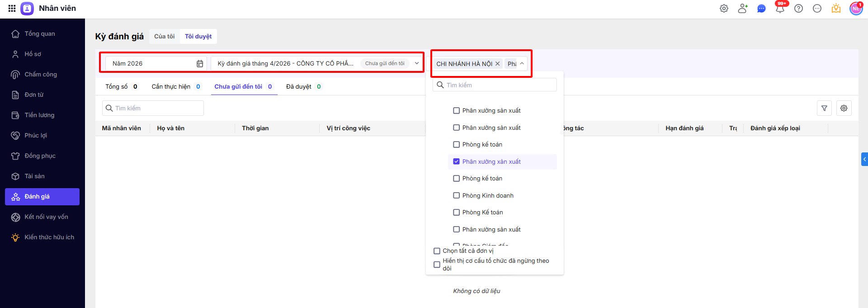
Task: Expand the blue side panel handle
Action: (x=864, y=159)
